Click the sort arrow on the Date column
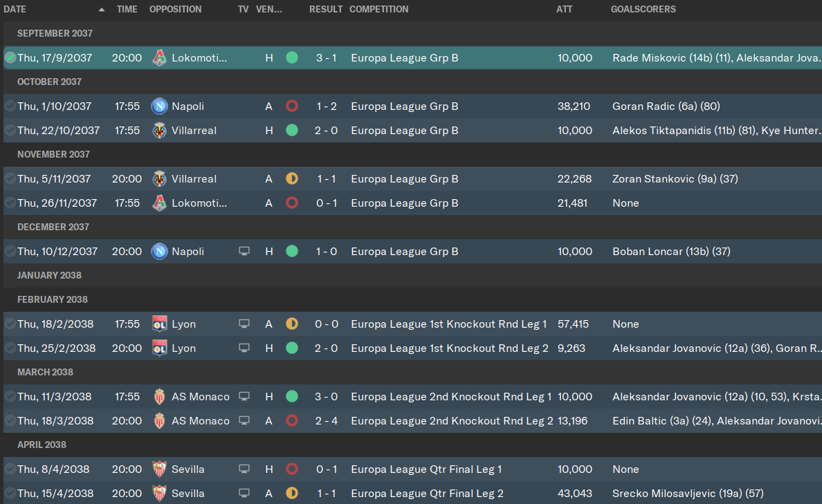 click(x=101, y=10)
